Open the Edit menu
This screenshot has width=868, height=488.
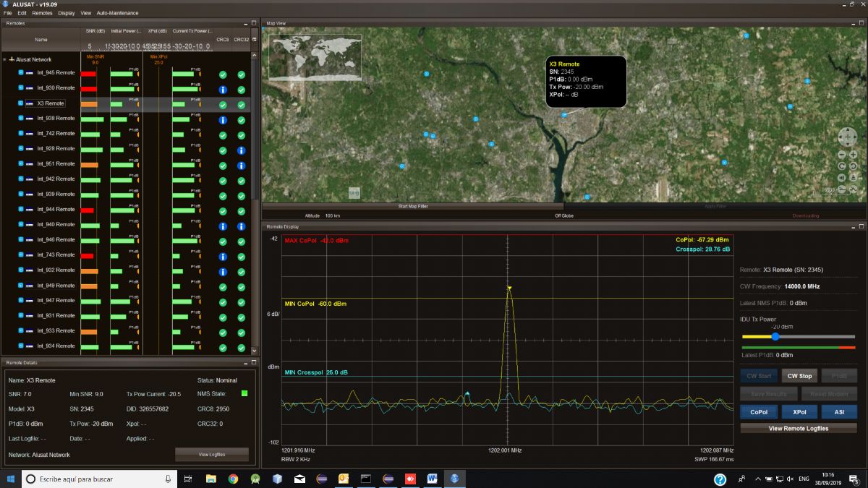[22, 13]
